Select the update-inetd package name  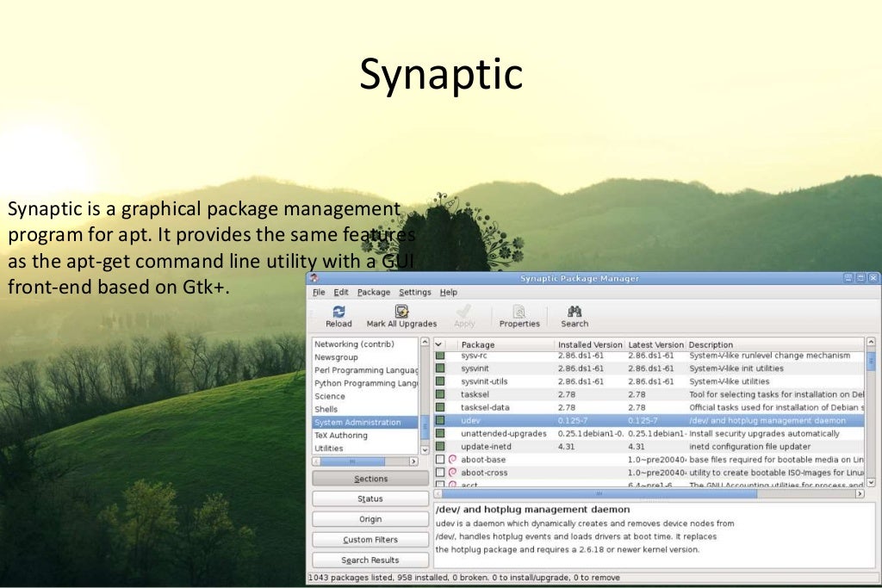click(486, 446)
